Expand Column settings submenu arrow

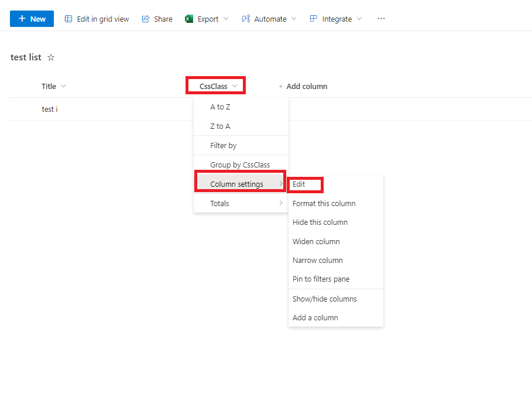pyautogui.click(x=281, y=184)
